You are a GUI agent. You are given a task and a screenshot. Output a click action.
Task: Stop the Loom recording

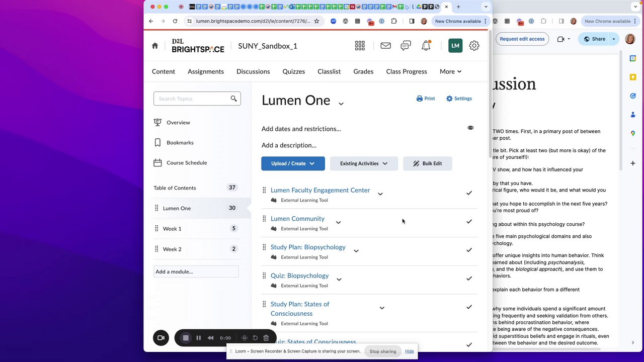tap(186, 338)
